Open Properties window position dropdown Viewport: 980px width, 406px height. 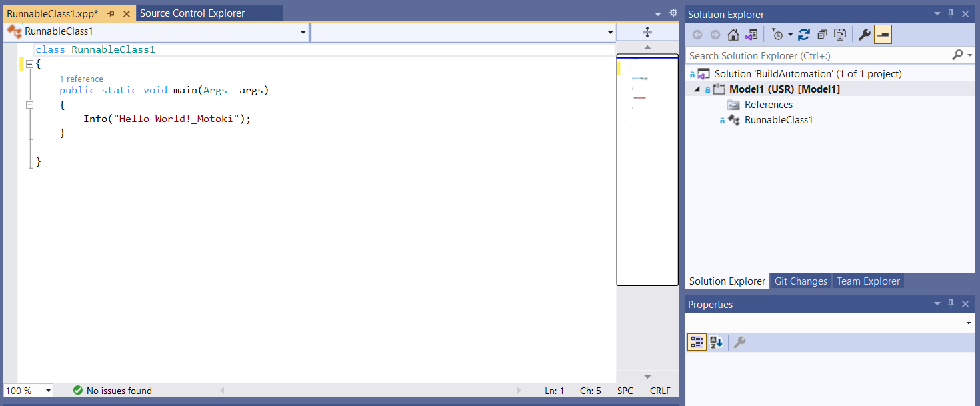tap(937, 304)
